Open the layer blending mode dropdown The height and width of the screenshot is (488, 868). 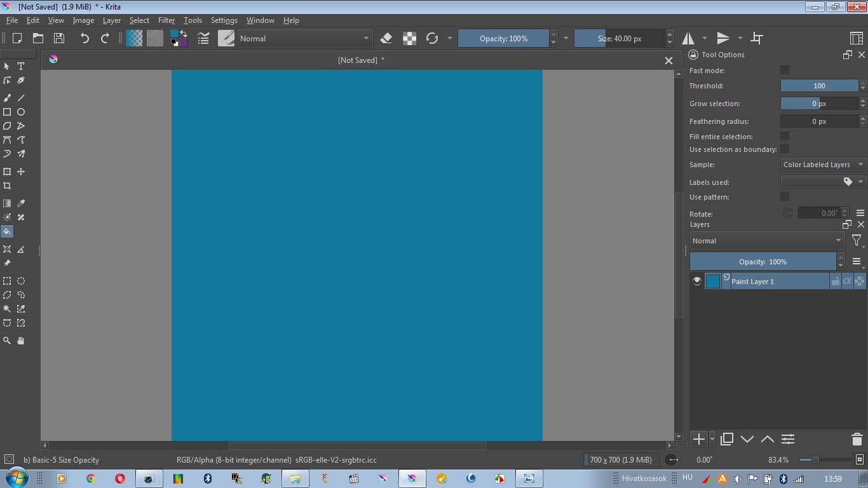[x=767, y=241]
